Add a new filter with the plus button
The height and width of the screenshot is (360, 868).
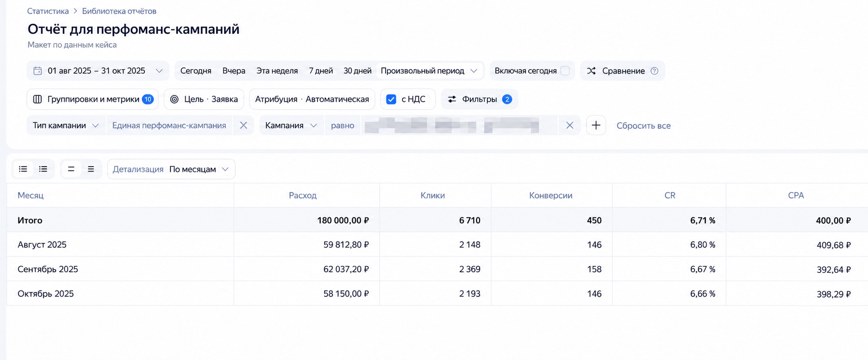tap(596, 125)
